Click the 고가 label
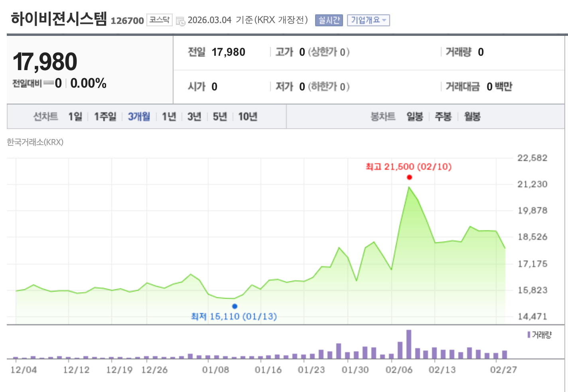The width and height of the screenshot is (568, 392). [284, 52]
